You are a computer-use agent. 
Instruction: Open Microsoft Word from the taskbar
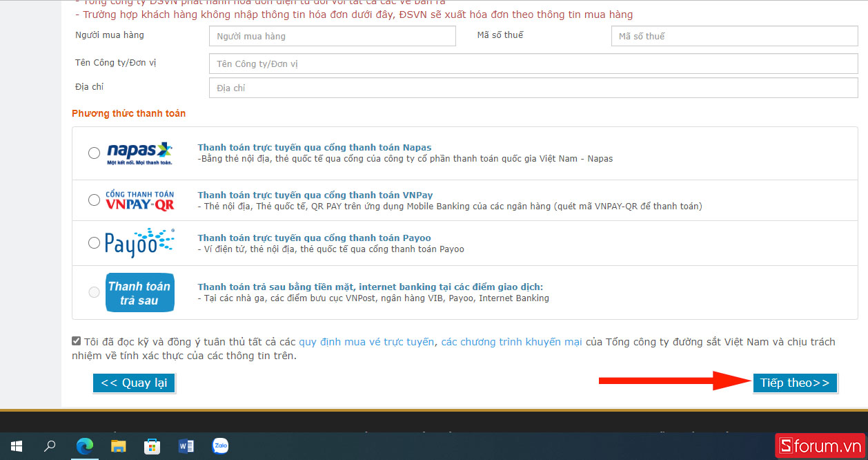186,446
